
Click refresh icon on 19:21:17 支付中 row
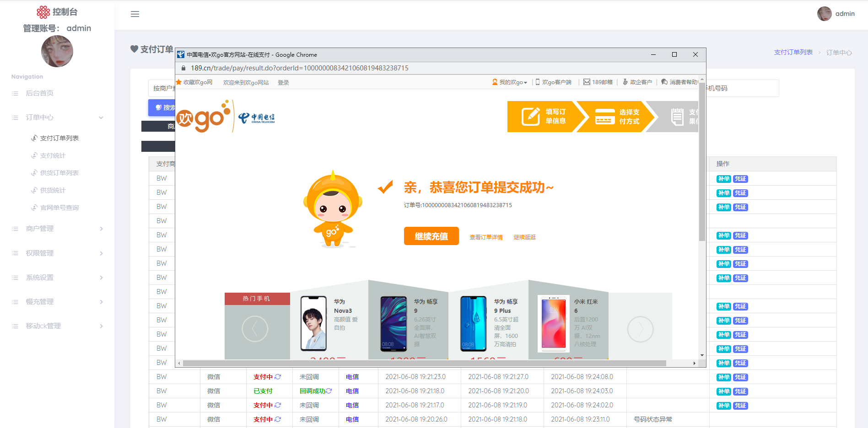pos(278,405)
